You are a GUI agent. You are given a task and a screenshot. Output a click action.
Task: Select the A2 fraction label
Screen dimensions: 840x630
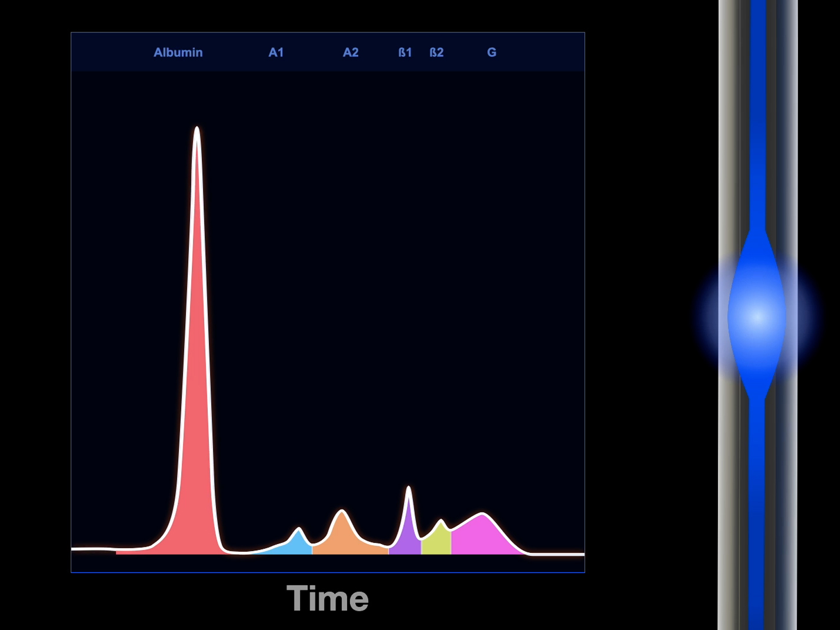(350, 52)
